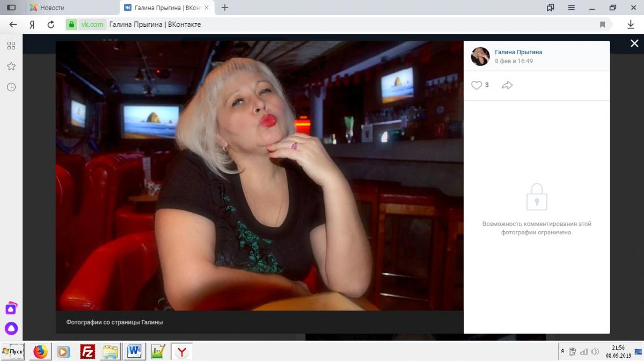Open browsing history clock icon
The image size is (644, 362).
11,87
